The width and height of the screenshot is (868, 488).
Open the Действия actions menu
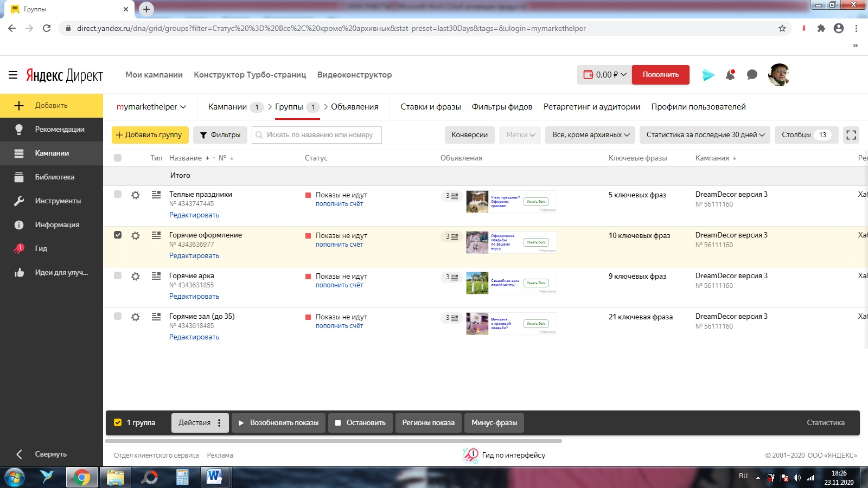200,423
